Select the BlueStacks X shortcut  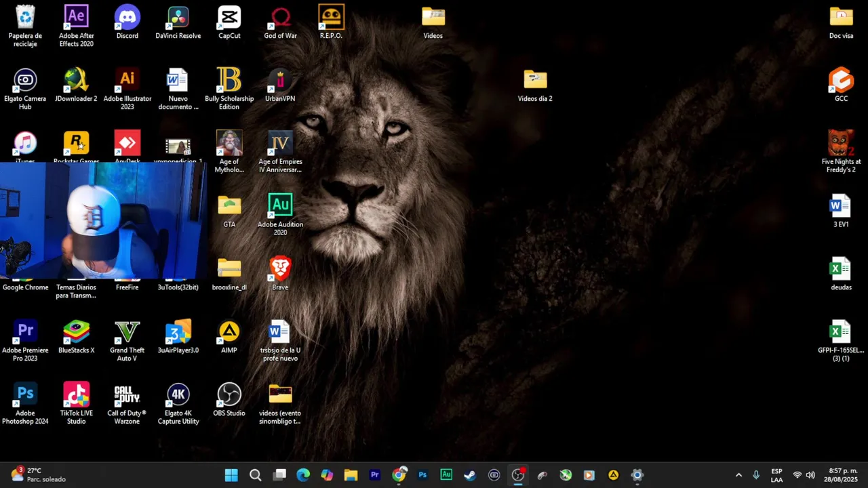[76, 337]
